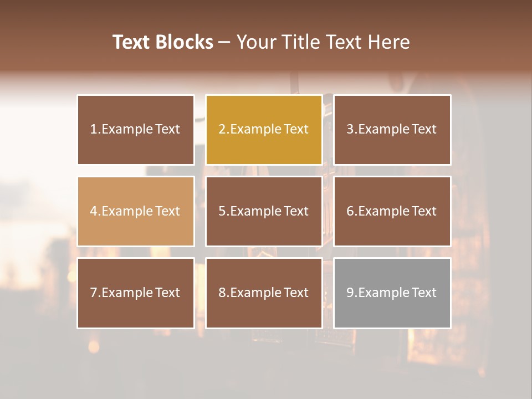The image size is (532, 399).
Task: Click the word "Example" in block 4
Action: pos(127,211)
